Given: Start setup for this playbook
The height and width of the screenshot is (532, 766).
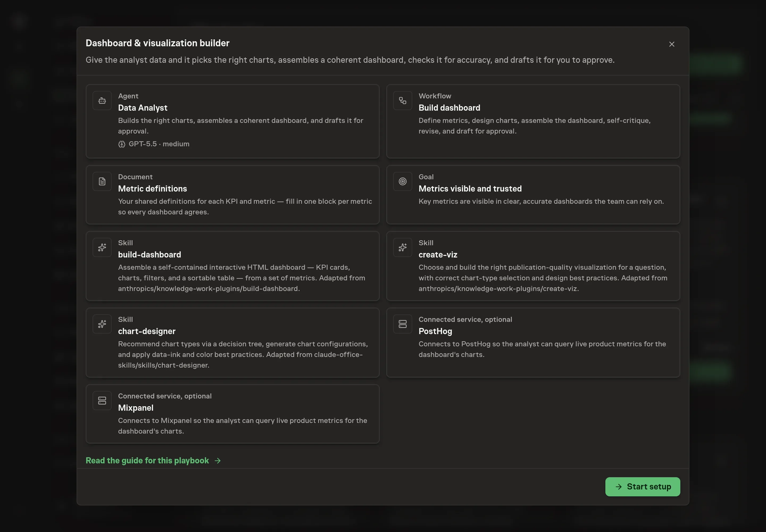Looking at the screenshot, I should click(x=643, y=487).
